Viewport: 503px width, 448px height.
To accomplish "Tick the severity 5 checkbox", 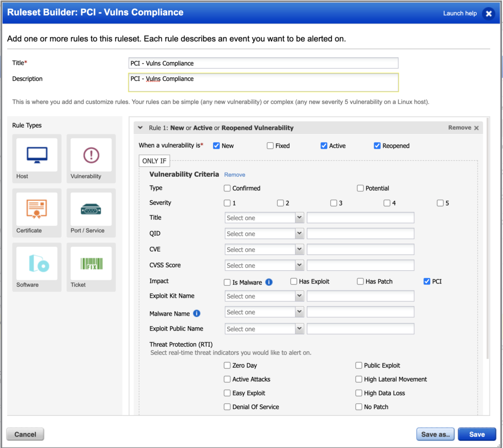I will pos(440,203).
